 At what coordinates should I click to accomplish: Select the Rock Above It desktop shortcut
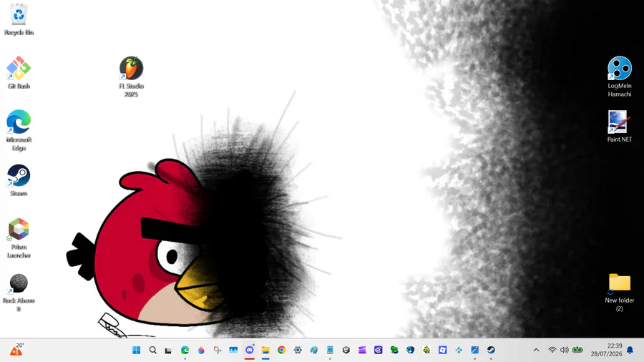[x=19, y=292]
